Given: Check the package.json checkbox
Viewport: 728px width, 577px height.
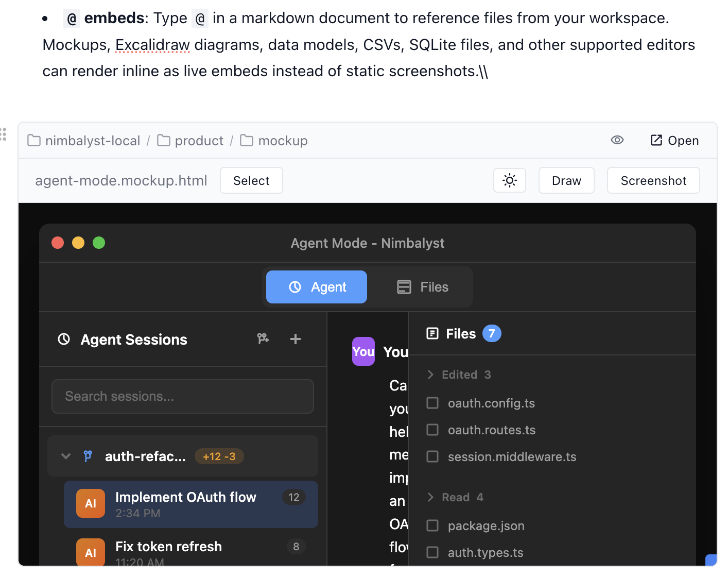Looking at the screenshot, I should [x=432, y=525].
